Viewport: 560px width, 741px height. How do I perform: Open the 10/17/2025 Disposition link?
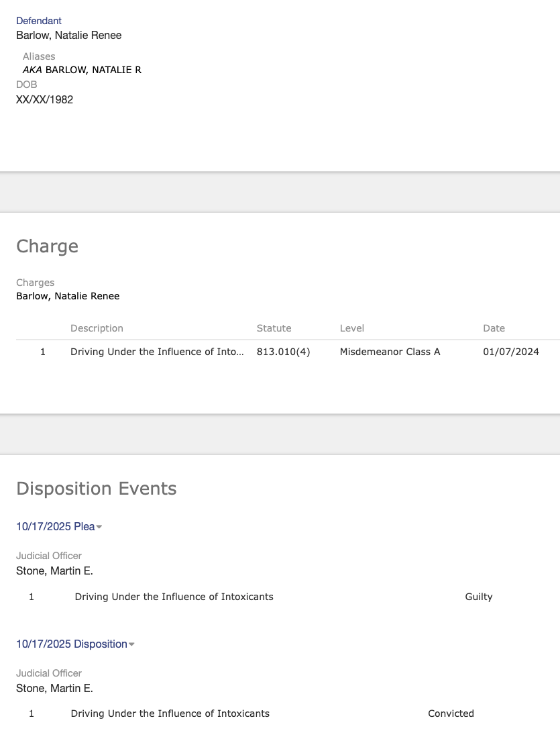tap(71, 644)
